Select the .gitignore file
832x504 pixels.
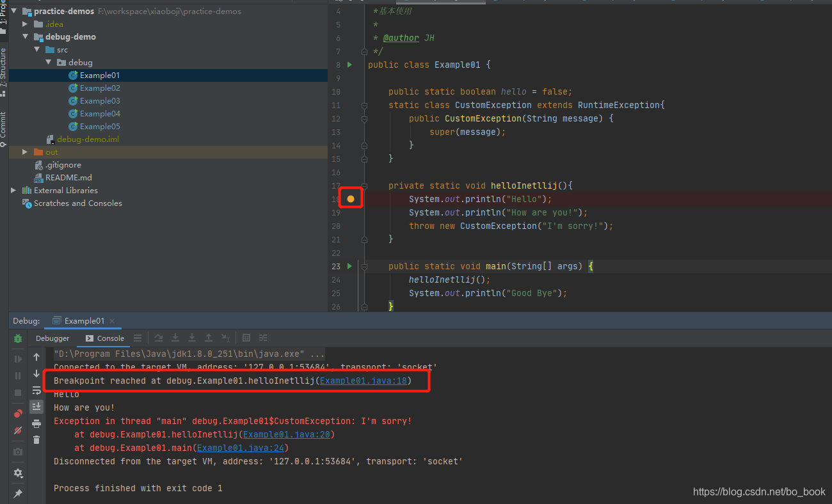[x=58, y=165]
